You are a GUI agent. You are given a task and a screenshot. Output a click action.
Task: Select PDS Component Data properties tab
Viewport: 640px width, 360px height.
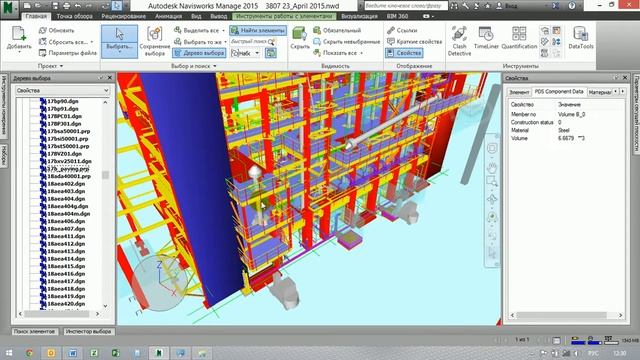click(559, 92)
